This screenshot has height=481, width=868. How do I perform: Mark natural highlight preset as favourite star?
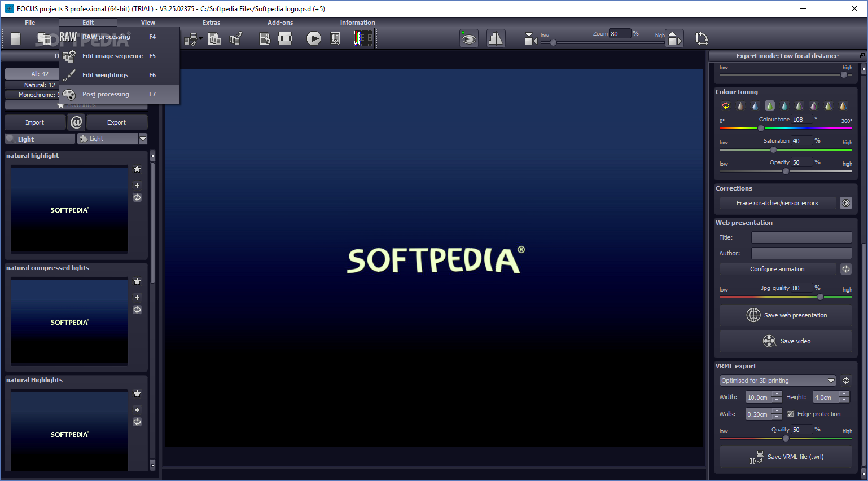pyautogui.click(x=137, y=169)
